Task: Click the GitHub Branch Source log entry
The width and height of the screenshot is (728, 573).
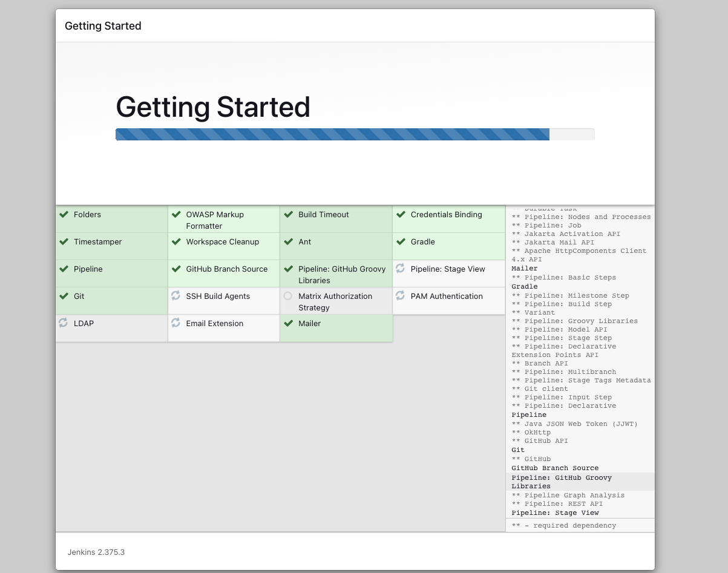Action: [x=555, y=468]
